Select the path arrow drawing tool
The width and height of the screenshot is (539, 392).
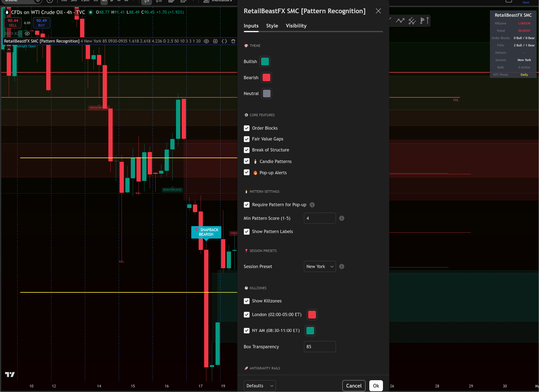click(x=400, y=21)
